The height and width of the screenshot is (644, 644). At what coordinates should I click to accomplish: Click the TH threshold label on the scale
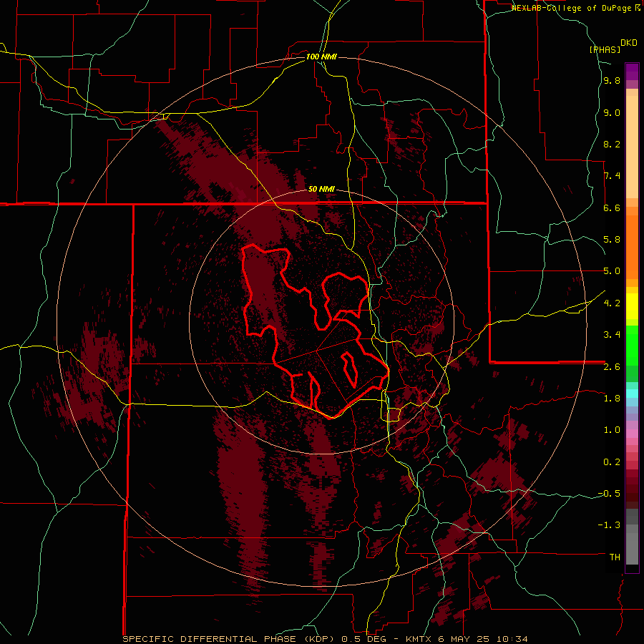coord(615,557)
